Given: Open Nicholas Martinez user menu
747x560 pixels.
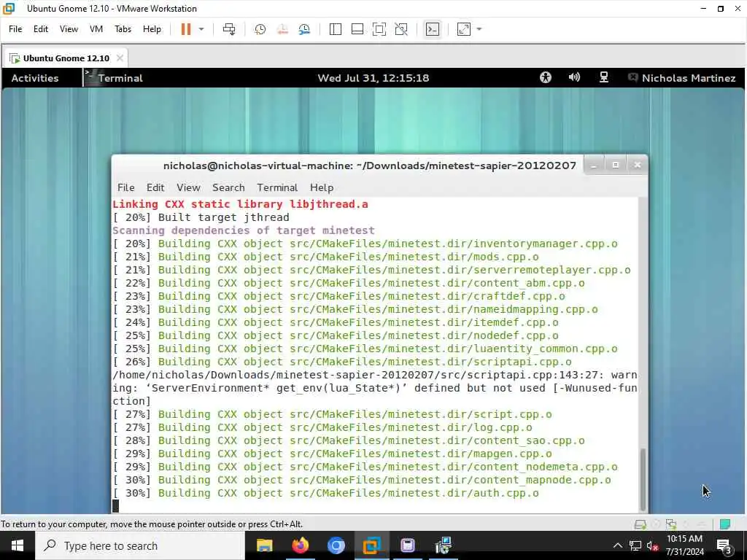Looking at the screenshot, I should click(x=682, y=78).
